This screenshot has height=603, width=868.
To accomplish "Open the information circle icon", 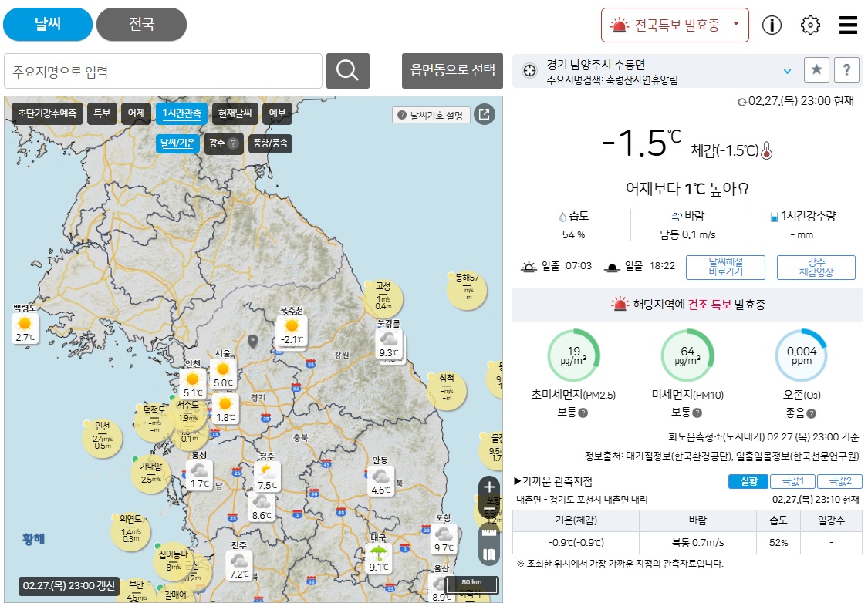I will tap(772, 25).
